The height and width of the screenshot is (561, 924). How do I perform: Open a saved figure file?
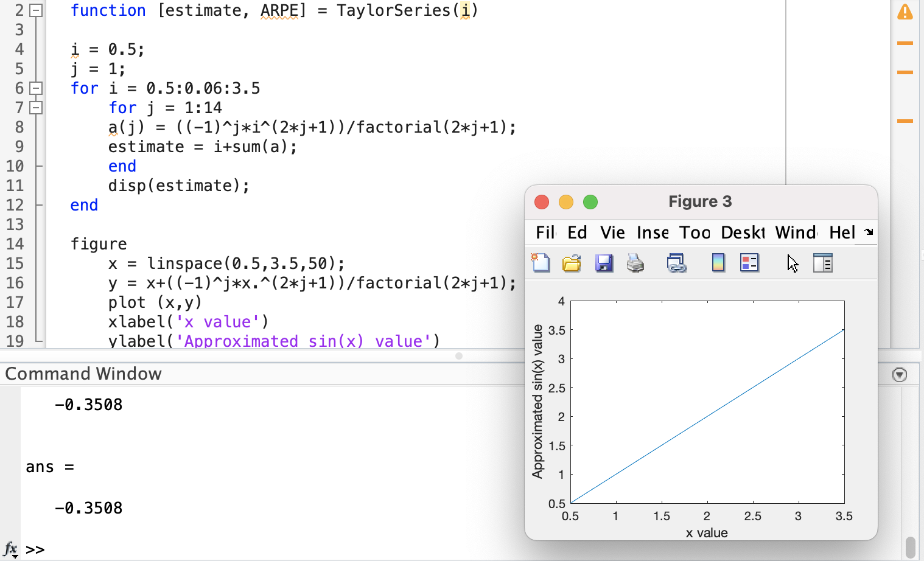572,262
